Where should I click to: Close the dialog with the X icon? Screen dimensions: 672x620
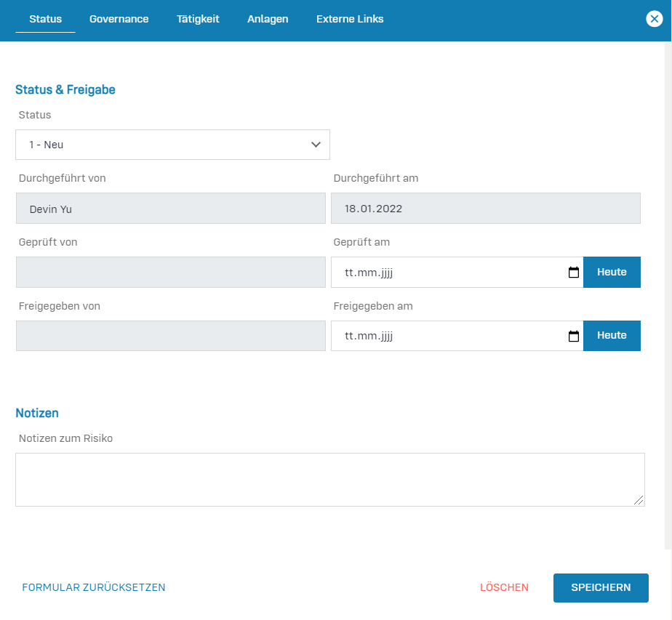click(x=654, y=20)
